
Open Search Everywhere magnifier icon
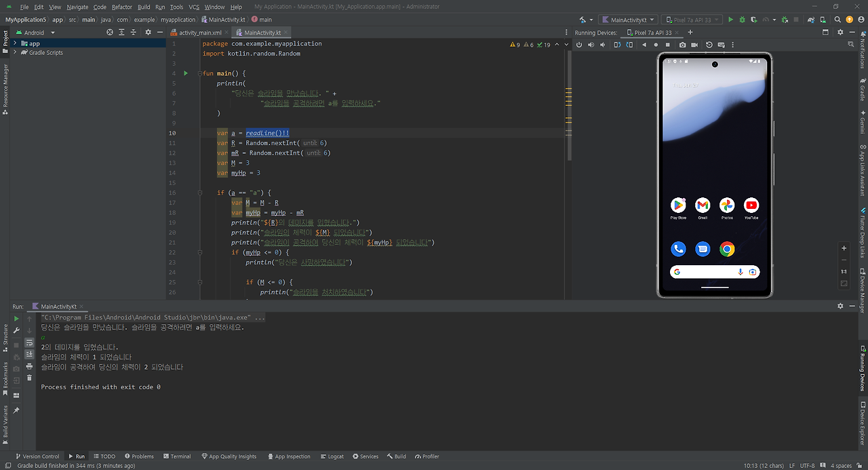point(837,20)
